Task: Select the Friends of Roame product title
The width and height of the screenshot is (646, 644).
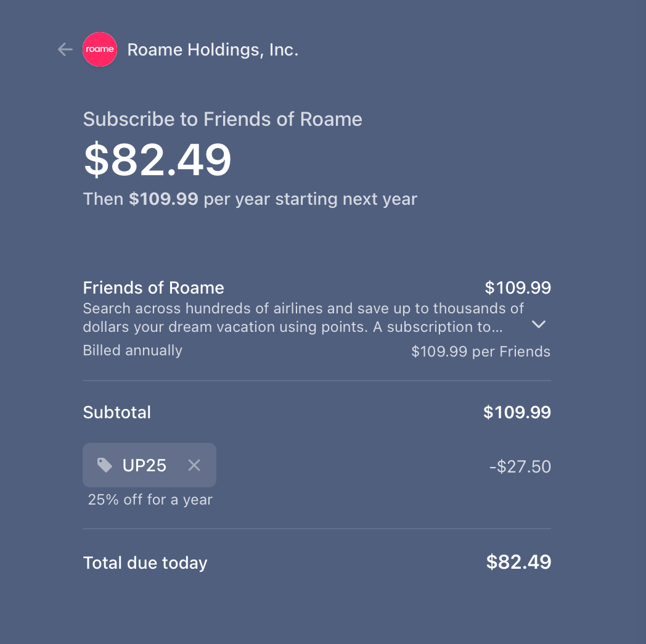Action: (153, 287)
